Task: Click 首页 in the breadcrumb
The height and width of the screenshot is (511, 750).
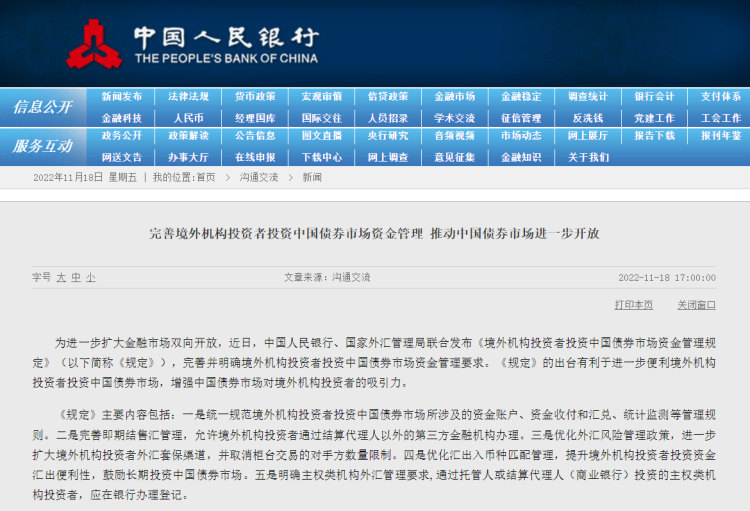Action: pos(205,178)
